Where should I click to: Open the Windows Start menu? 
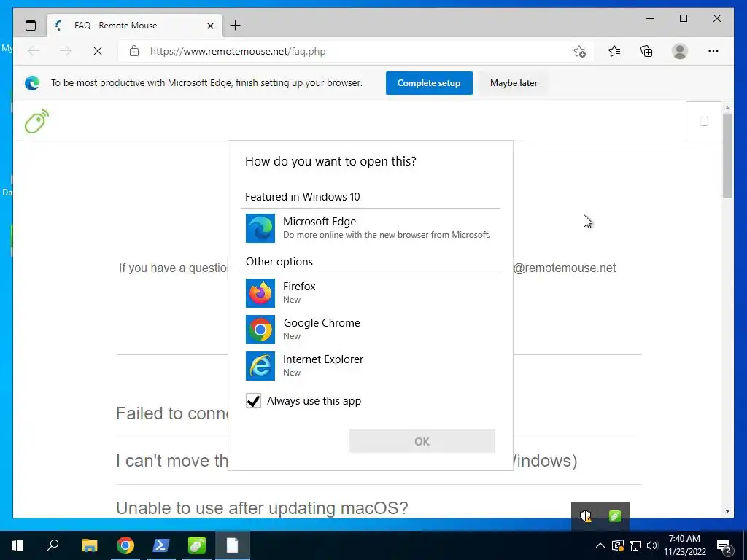click(18, 545)
